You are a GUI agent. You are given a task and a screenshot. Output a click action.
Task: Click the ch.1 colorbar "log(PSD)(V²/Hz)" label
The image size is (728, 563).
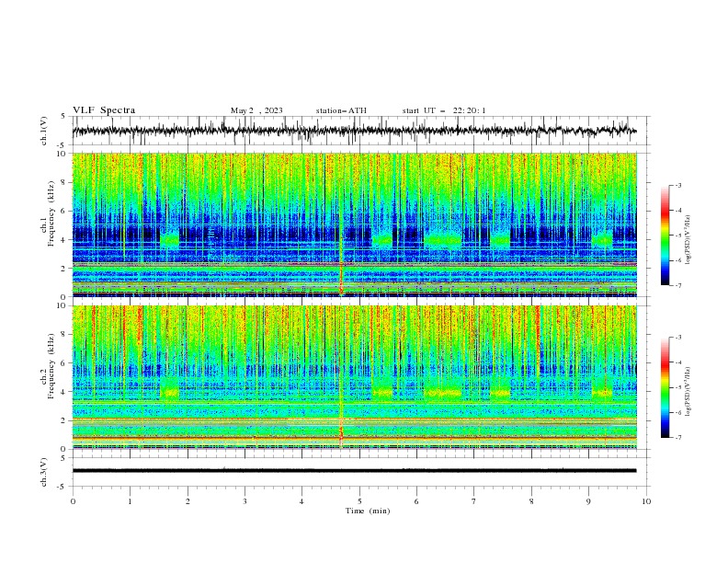tap(688, 240)
